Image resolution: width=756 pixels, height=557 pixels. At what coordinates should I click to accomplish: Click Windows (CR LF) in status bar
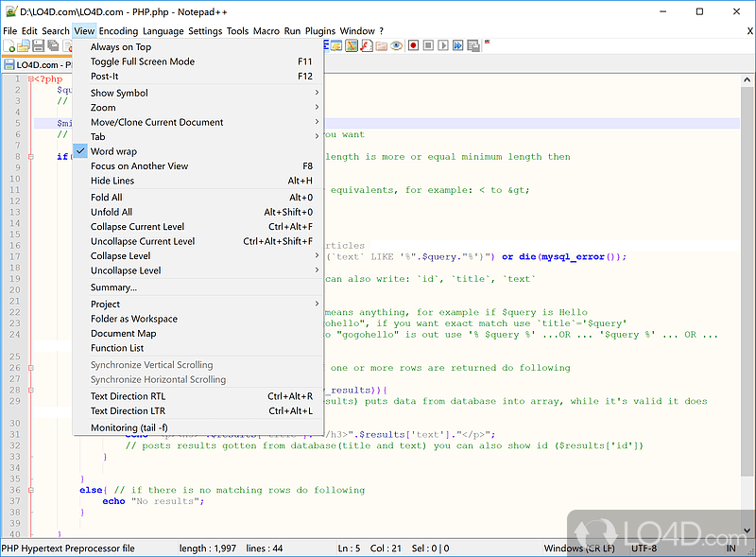point(579,548)
